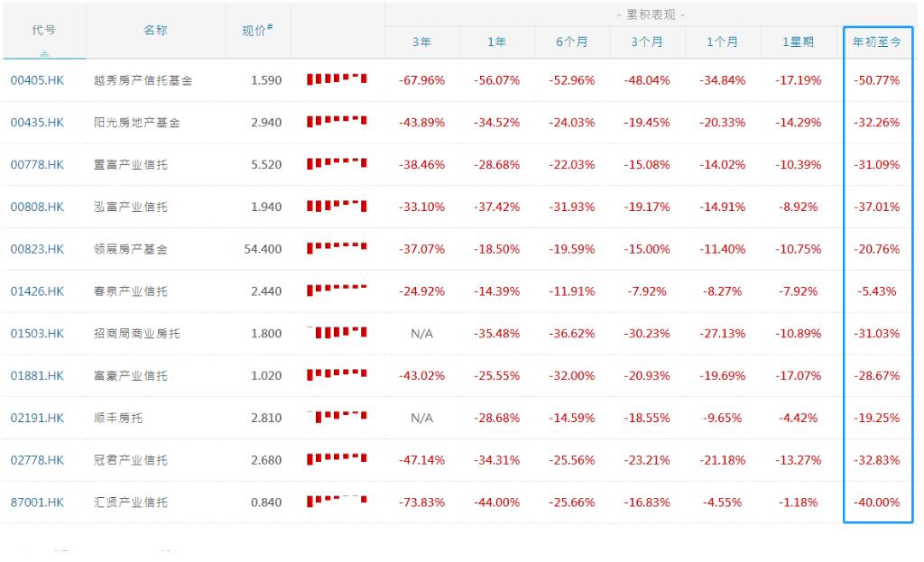This screenshot has height=562, width=924.
Task: Open the 02778.HK code link
Action: click(37, 460)
